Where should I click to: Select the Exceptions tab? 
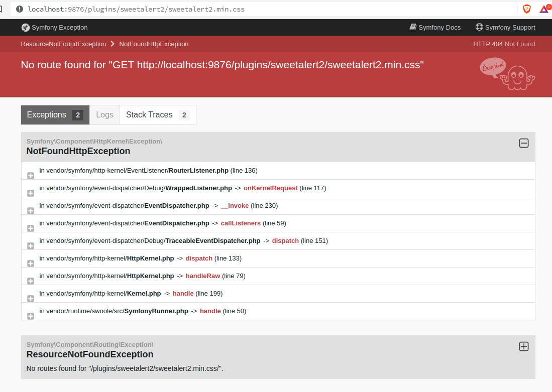[55, 115]
